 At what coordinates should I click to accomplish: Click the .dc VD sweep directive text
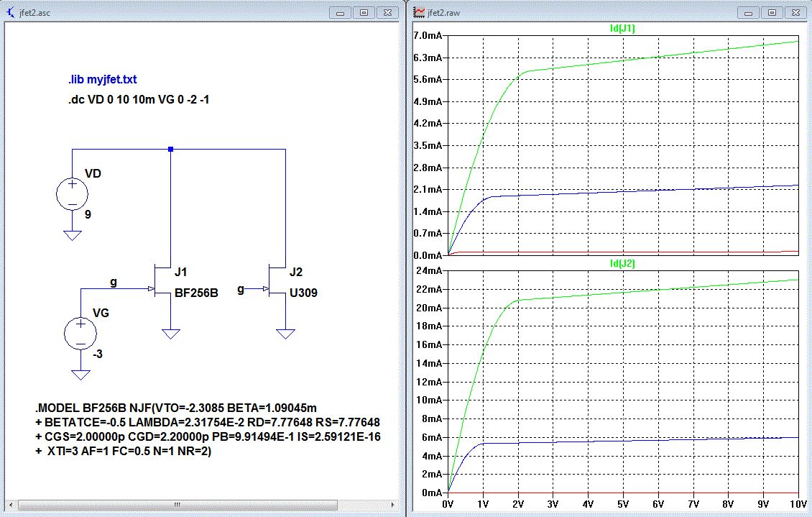click(x=139, y=100)
